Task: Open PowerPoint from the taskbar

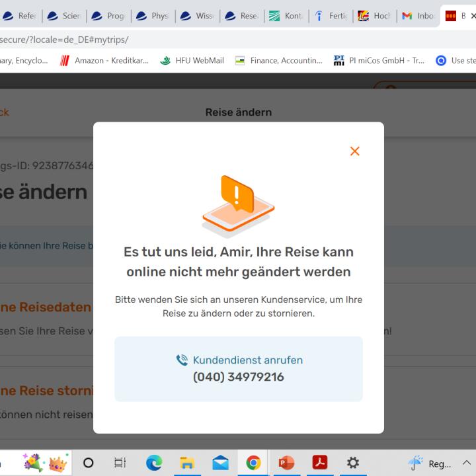Action: (x=286, y=463)
